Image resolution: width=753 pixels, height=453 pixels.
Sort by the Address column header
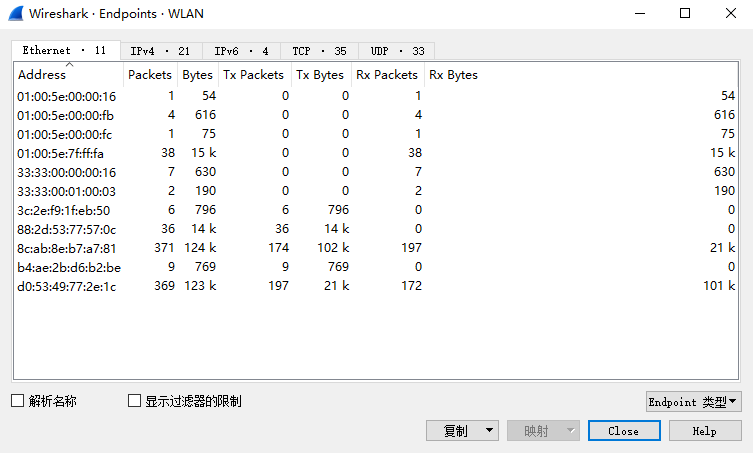pos(69,74)
